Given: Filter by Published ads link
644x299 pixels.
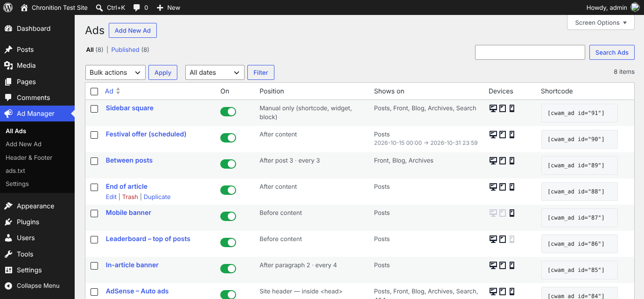Looking at the screenshot, I should (125, 50).
